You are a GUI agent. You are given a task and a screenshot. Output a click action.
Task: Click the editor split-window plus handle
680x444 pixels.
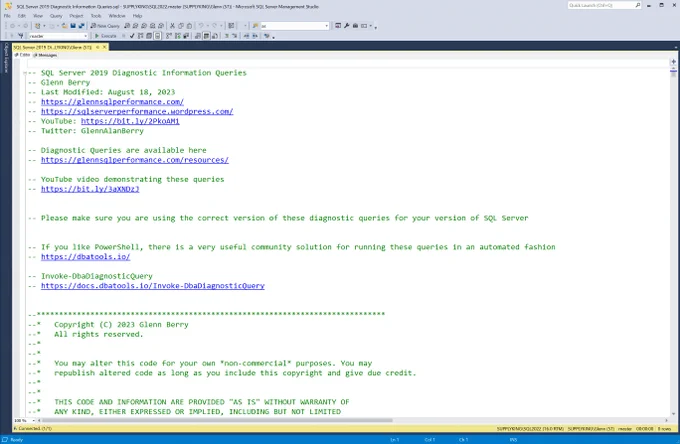pyautogui.click(x=673, y=62)
